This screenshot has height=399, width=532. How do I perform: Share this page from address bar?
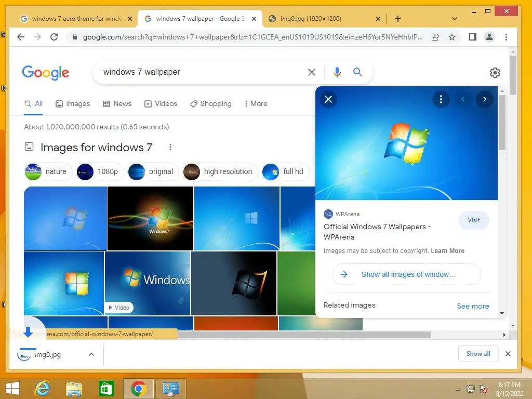point(435,37)
